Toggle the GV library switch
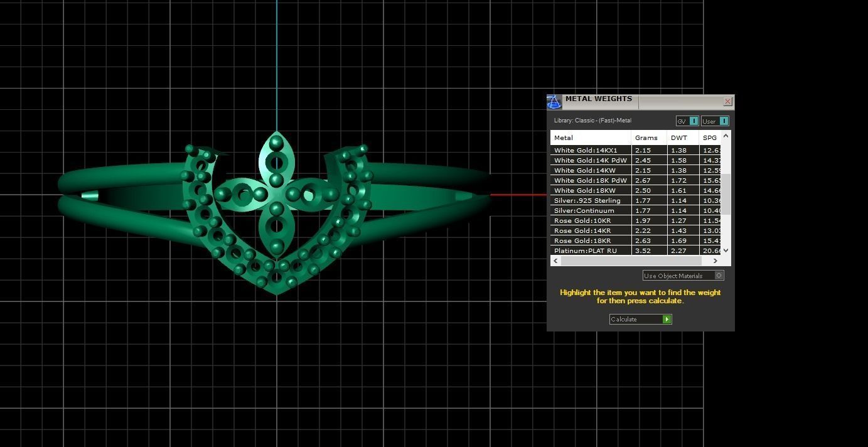The height and width of the screenshot is (447, 868). point(687,121)
